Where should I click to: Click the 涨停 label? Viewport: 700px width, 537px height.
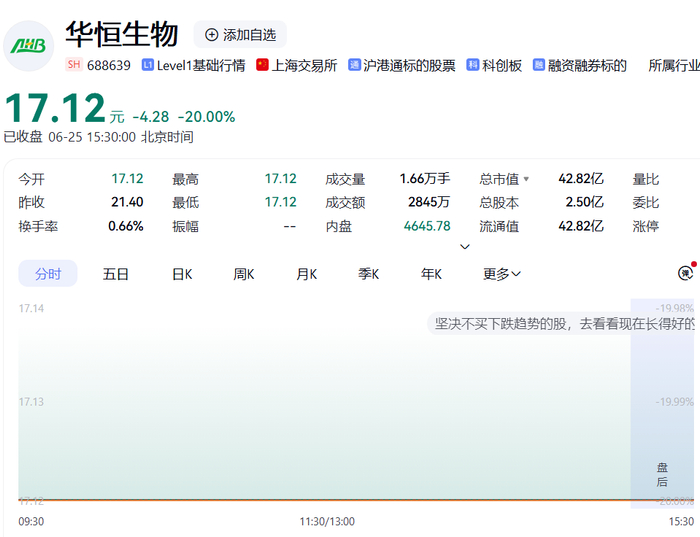(x=646, y=226)
